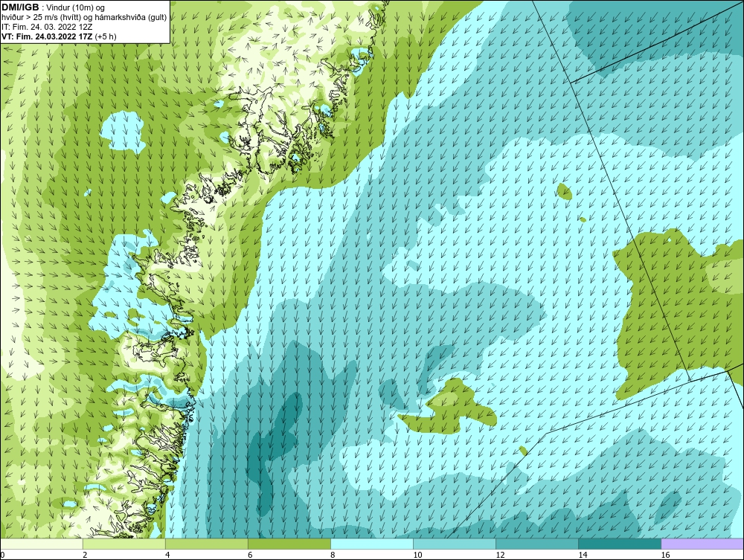The width and height of the screenshot is (744, 560).
Task: Click the 'IT: Fim. 24. 03. 2022 12Z' line
Action: coord(47,27)
